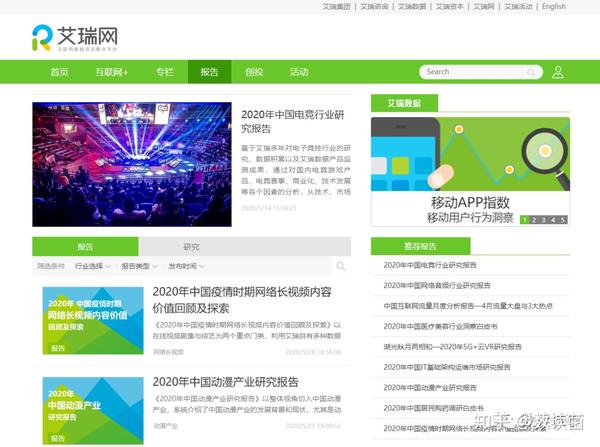Expand the 发布时间 filter dropdown
This screenshot has width=600, height=447.
[x=186, y=266]
